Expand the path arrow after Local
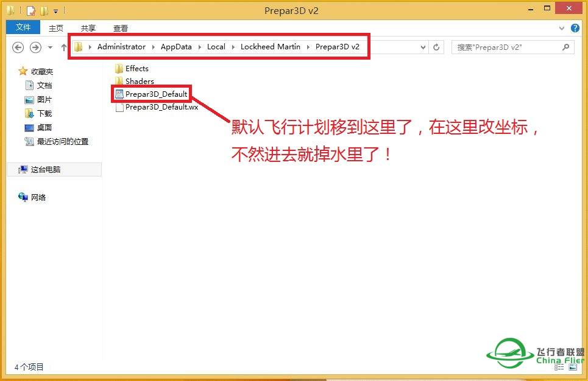 [x=233, y=47]
